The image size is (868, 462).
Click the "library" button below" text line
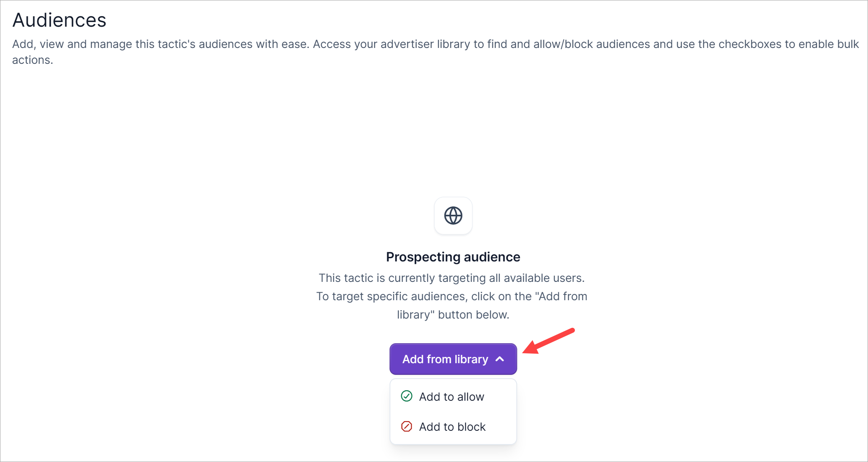coord(453,315)
